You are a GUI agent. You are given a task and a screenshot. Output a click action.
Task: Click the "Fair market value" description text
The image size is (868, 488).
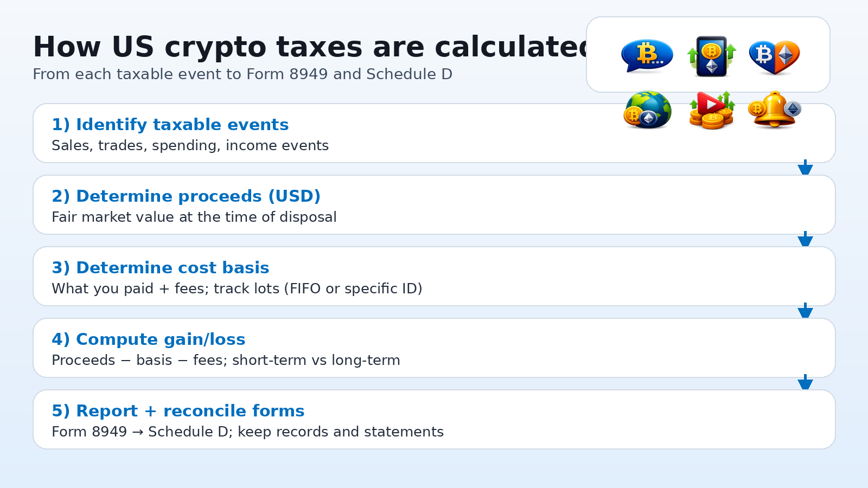click(x=194, y=217)
